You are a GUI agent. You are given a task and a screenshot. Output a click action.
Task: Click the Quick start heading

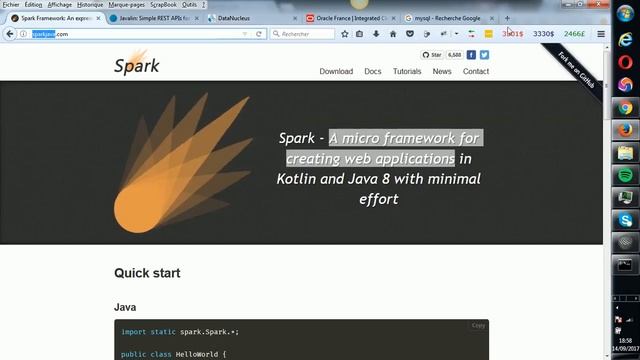147,273
